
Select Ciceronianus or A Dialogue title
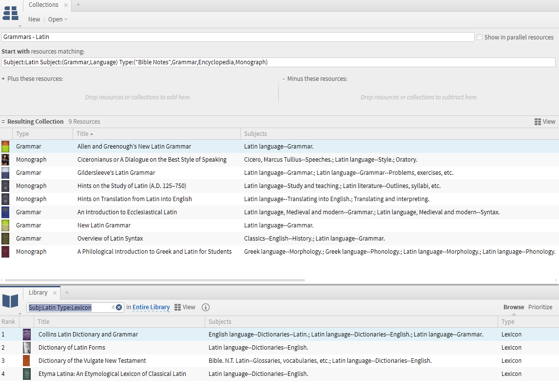point(152,160)
